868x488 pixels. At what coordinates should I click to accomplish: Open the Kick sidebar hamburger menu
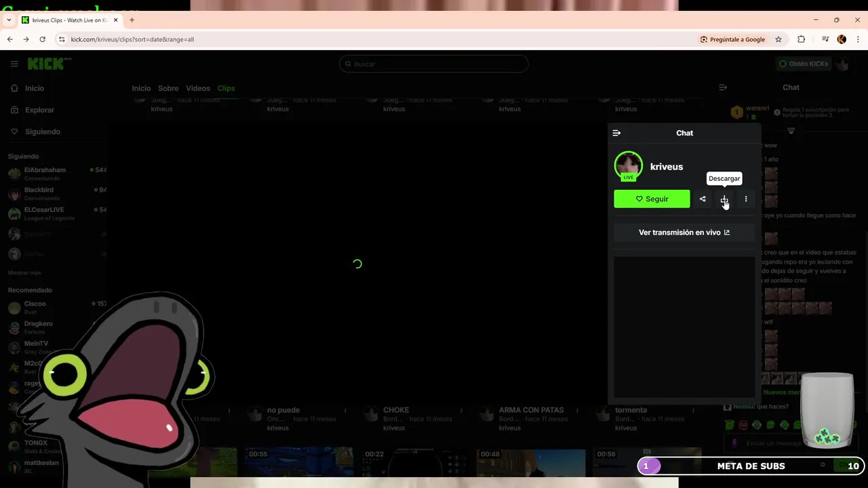[x=14, y=64]
